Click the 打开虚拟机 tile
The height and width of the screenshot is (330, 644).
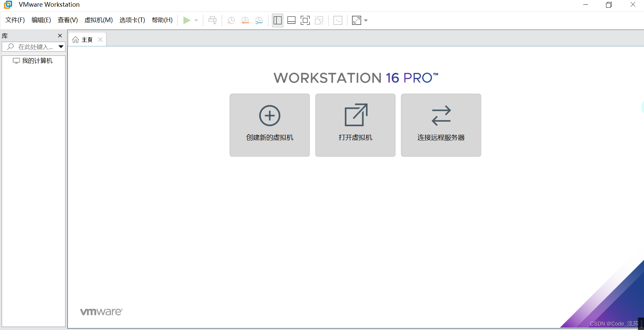[355, 125]
